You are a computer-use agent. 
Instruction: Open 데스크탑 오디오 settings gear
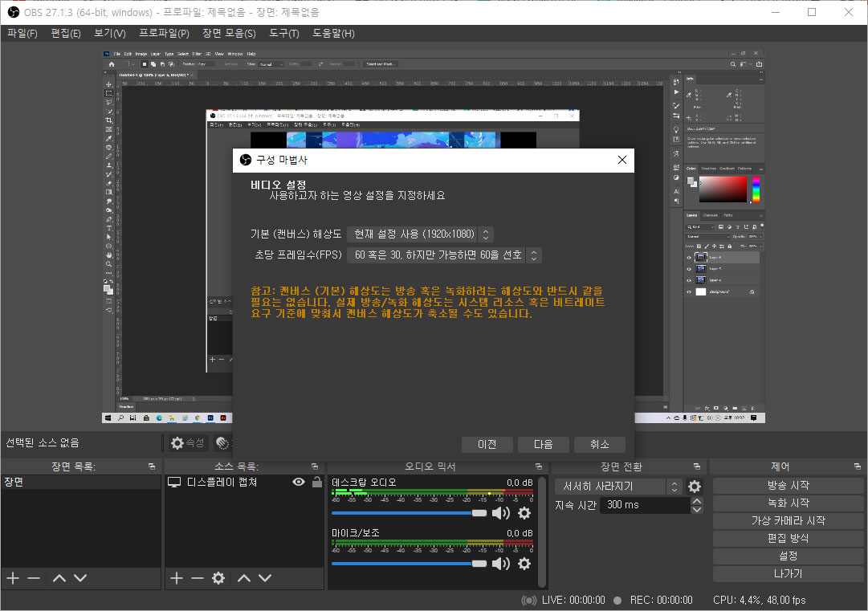(x=524, y=513)
